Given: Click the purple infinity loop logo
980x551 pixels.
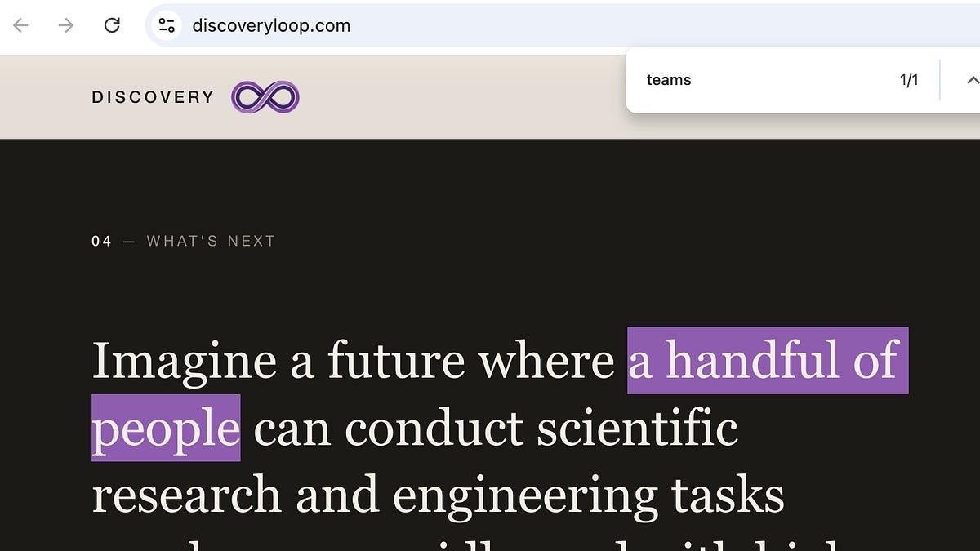Looking at the screenshot, I should click(x=265, y=97).
